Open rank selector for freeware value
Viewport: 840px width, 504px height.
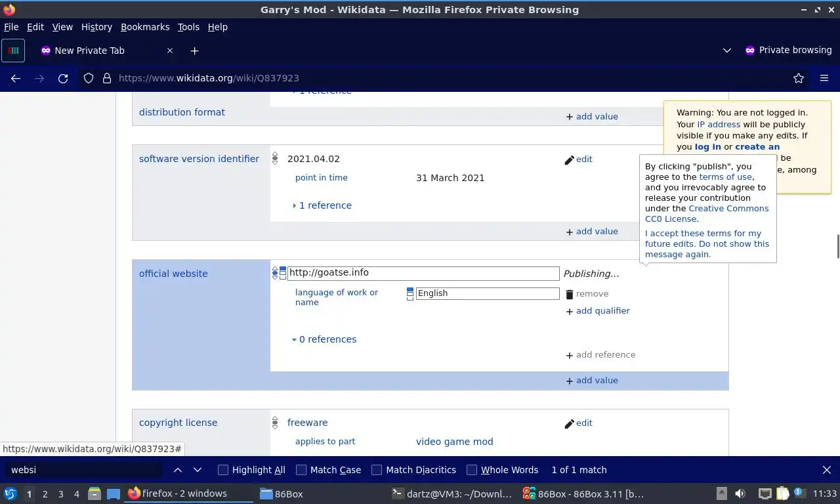[275, 423]
